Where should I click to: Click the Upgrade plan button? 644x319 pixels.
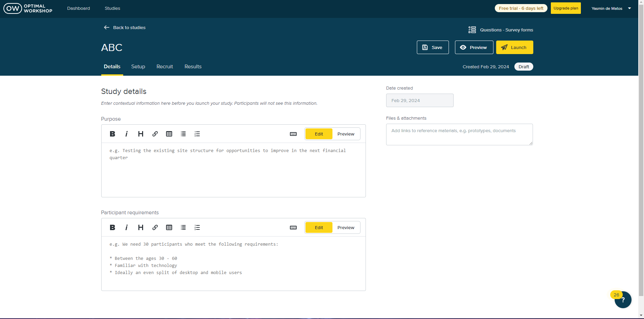pyautogui.click(x=566, y=8)
